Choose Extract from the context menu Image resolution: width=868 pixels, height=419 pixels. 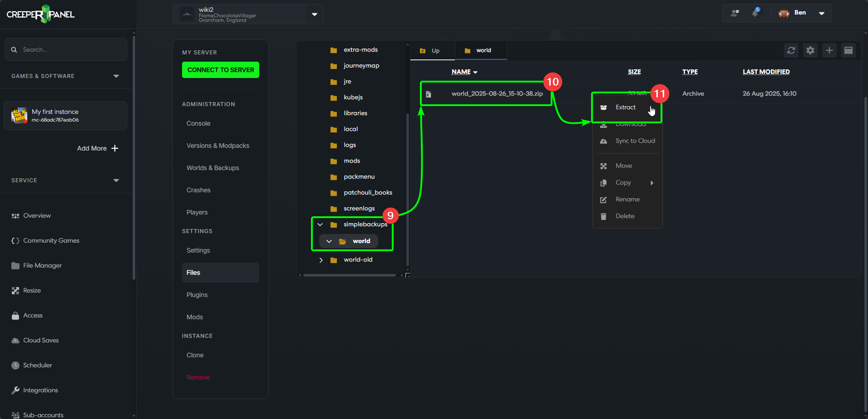coord(626,107)
